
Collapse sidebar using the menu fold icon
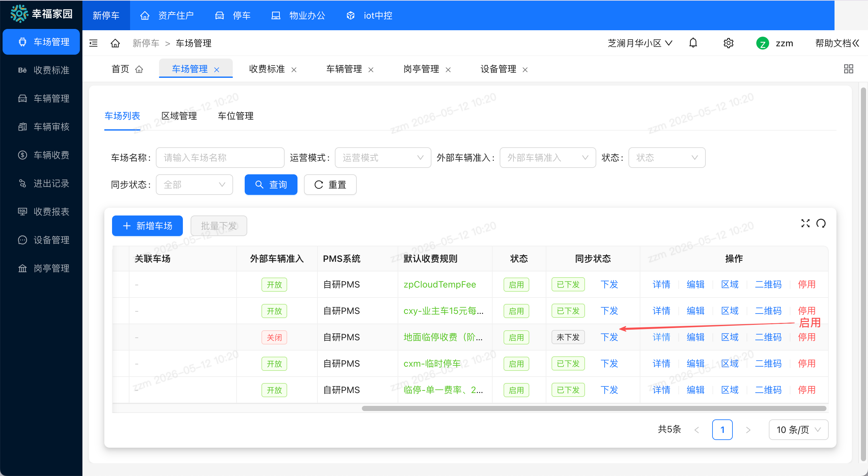click(x=93, y=43)
